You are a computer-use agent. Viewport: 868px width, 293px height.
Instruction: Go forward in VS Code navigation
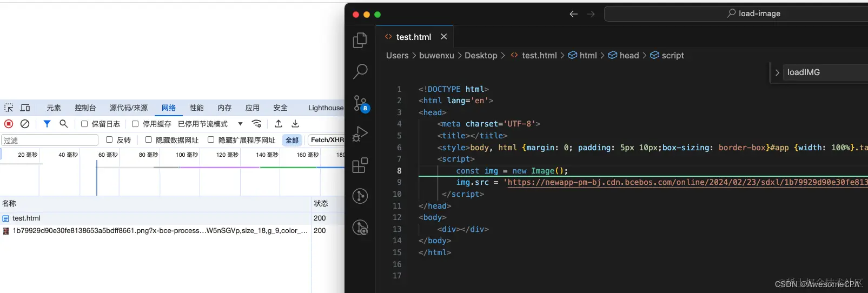(591, 14)
